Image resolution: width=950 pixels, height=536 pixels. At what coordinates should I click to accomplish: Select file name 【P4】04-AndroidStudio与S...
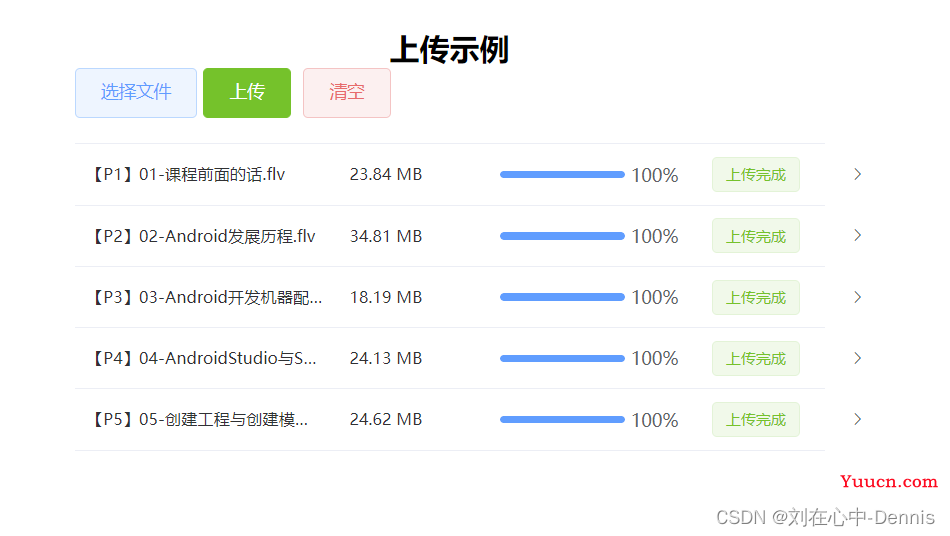click(x=203, y=359)
